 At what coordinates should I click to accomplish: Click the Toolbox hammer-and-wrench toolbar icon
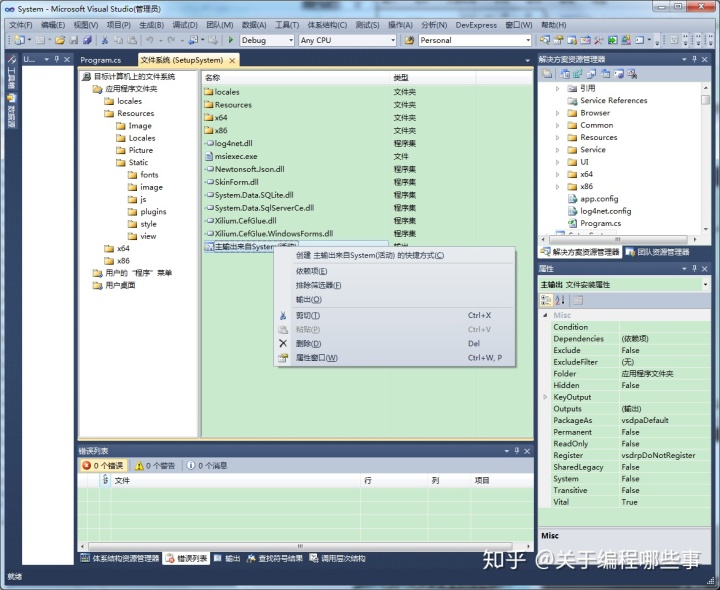599,40
